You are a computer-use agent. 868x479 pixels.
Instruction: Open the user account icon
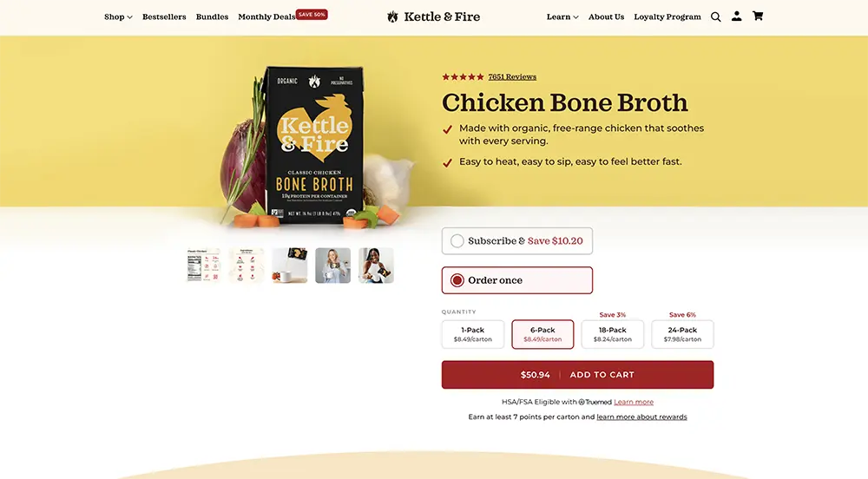coord(736,16)
